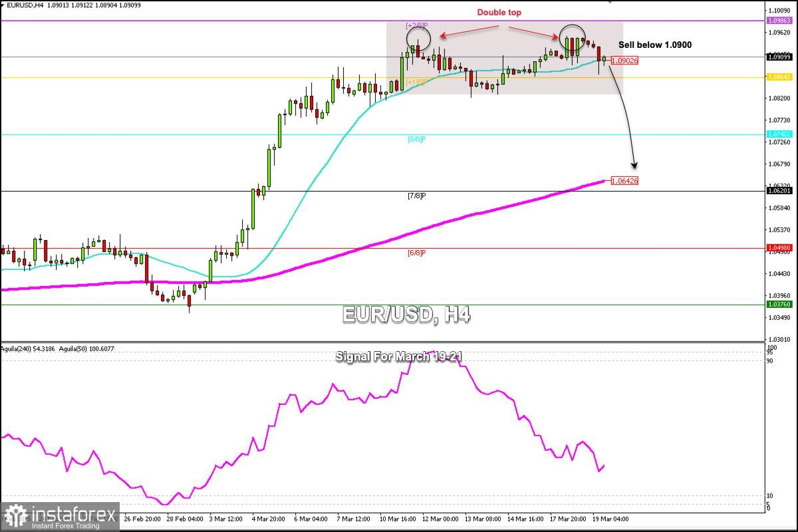Click the 10 level on indicator scale
The width and height of the screenshot is (798, 532).
tap(769, 495)
